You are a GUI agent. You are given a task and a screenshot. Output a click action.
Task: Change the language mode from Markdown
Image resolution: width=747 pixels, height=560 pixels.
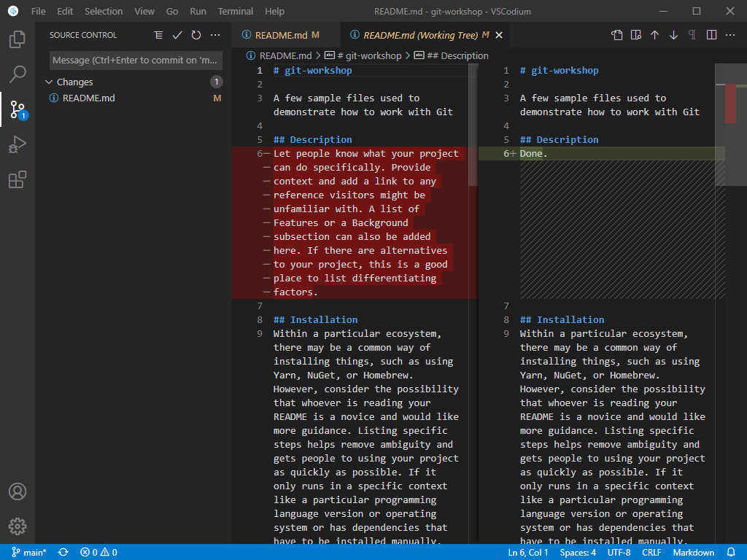[x=693, y=553]
